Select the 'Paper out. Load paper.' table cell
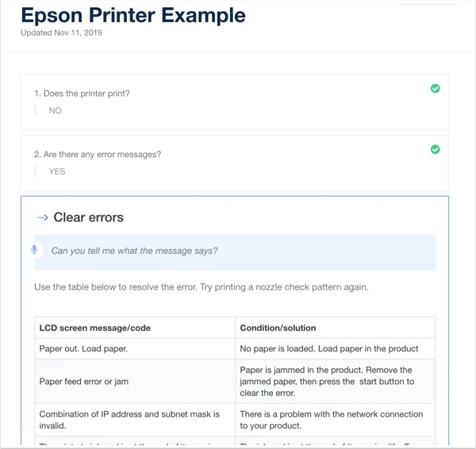Screen dimensions: 476x449 (x=135, y=349)
